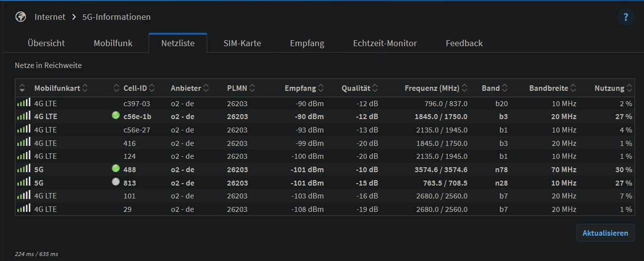644x261 pixels.
Task: Click the grey status dot for cell 813
Action: click(116, 182)
